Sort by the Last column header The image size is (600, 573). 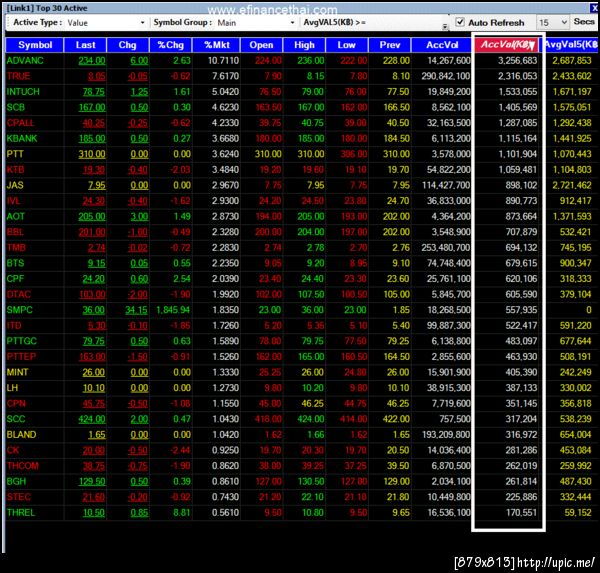click(85, 45)
